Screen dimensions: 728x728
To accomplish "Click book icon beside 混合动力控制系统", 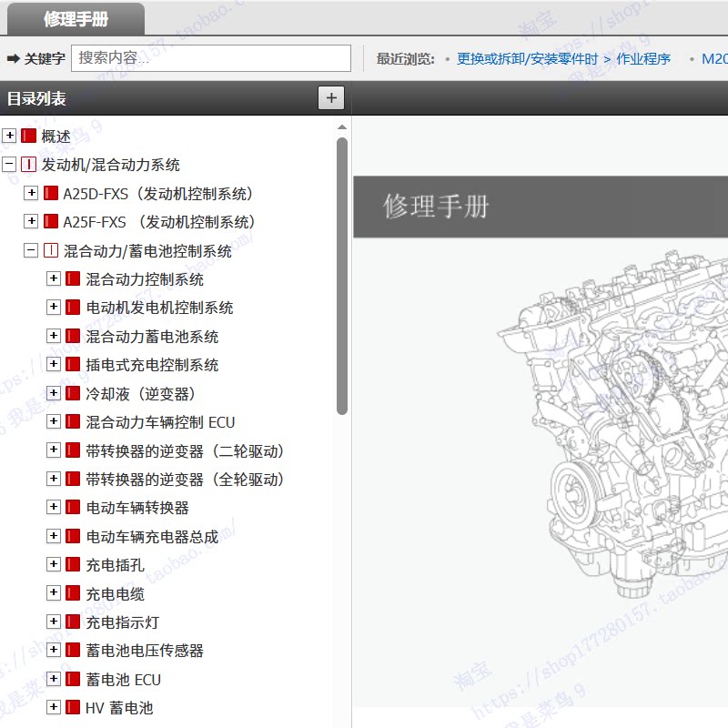I will click(x=73, y=278).
